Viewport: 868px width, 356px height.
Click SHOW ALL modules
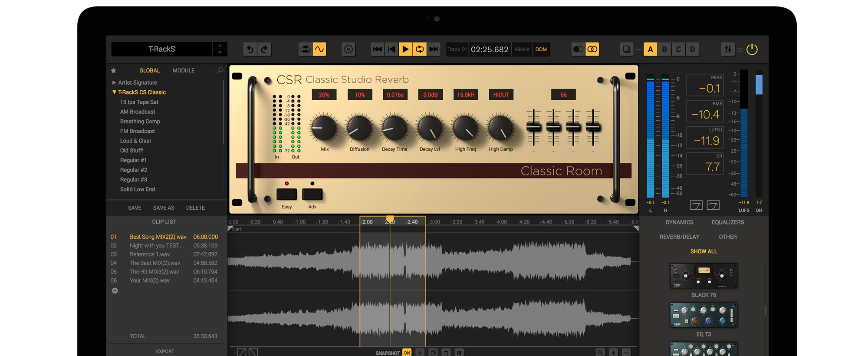[x=704, y=251]
